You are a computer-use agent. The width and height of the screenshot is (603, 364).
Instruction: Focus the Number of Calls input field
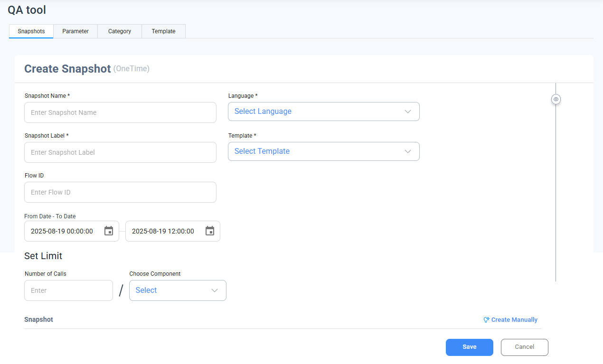(x=68, y=290)
